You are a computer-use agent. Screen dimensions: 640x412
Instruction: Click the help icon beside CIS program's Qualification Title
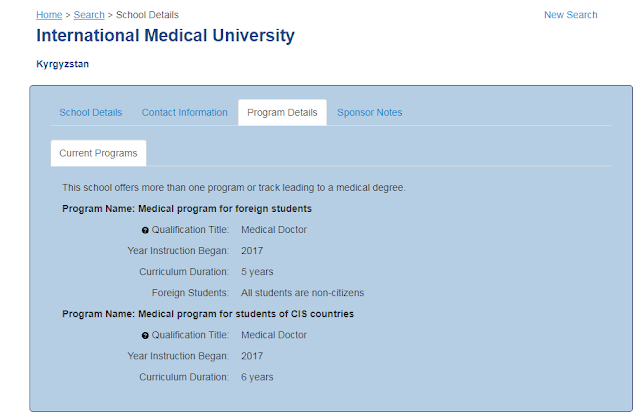pyautogui.click(x=145, y=336)
